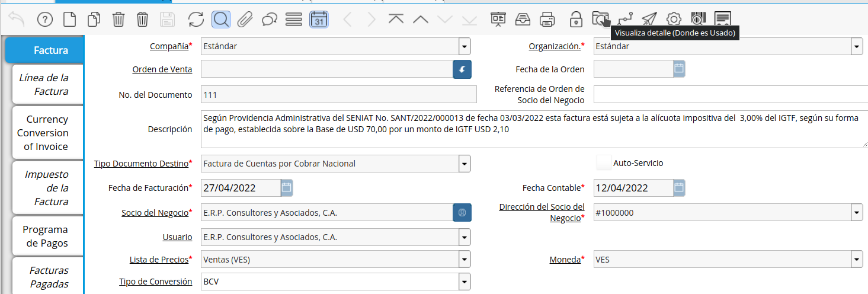Expand the Compañía dropdown
Image resolution: width=868 pixels, height=294 pixels.
(465, 46)
